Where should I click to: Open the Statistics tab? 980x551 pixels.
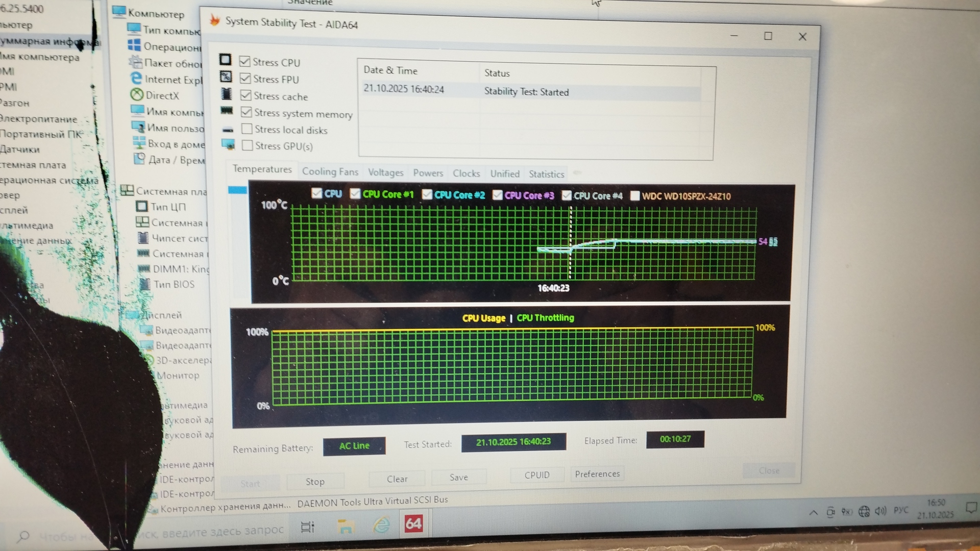pos(546,174)
